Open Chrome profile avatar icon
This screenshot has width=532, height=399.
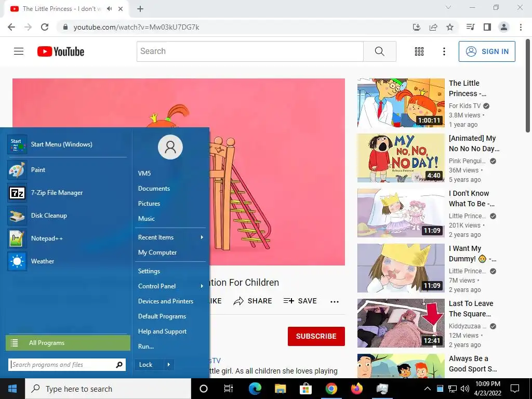(504, 27)
